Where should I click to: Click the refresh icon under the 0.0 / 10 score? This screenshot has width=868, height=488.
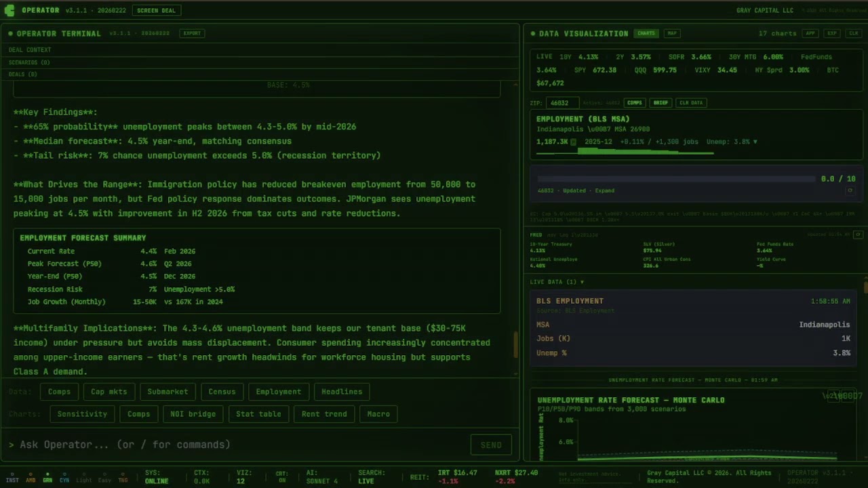tap(850, 191)
